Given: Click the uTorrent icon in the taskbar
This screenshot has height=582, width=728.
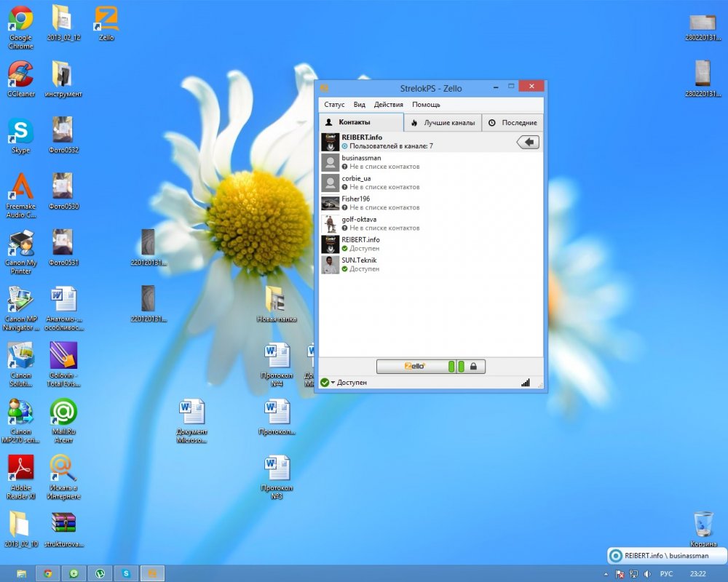Looking at the screenshot, I should click(x=100, y=573).
